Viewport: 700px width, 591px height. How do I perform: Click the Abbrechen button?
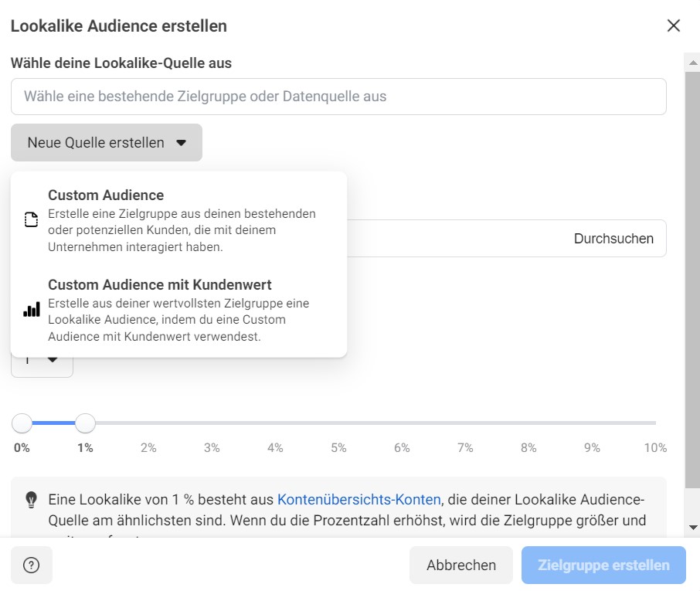(x=460, y=565)
